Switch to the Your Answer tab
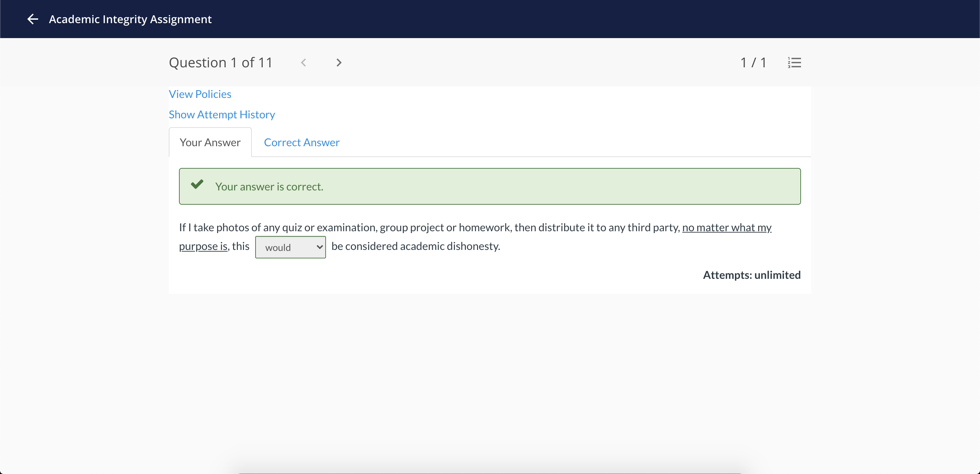The height and width of the screenshot is (474, 980). pos(210,142)
